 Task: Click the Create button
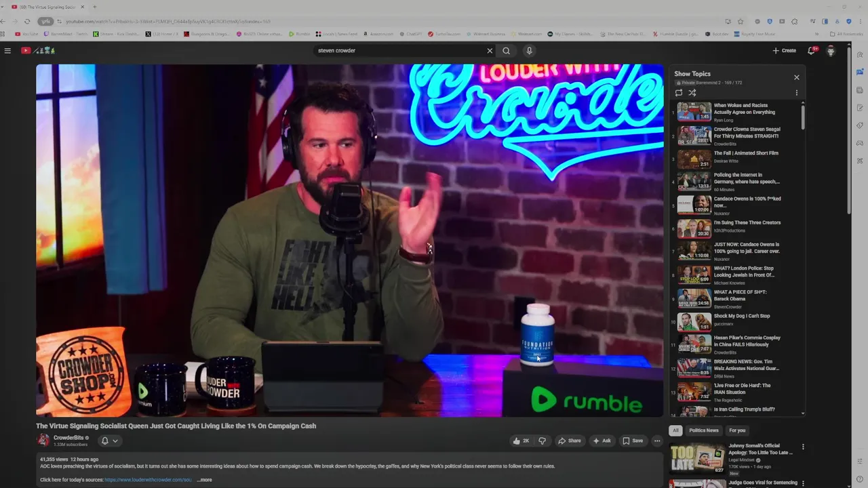[x=784, y=50]
